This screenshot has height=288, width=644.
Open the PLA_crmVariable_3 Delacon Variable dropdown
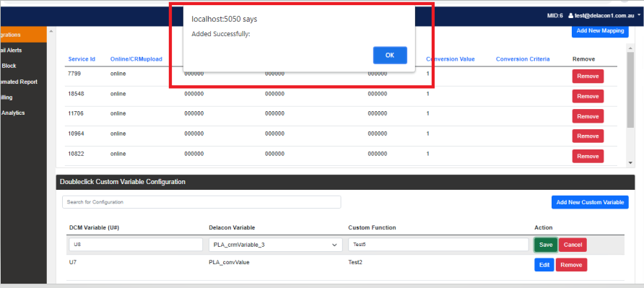coord(276,245)
